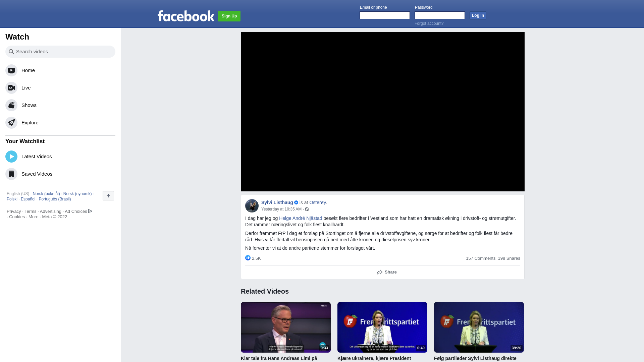Click the Explore rocket icon
The width and height of the screenshot is (644, 362).
pyautogui.click(x=11, y=123)
